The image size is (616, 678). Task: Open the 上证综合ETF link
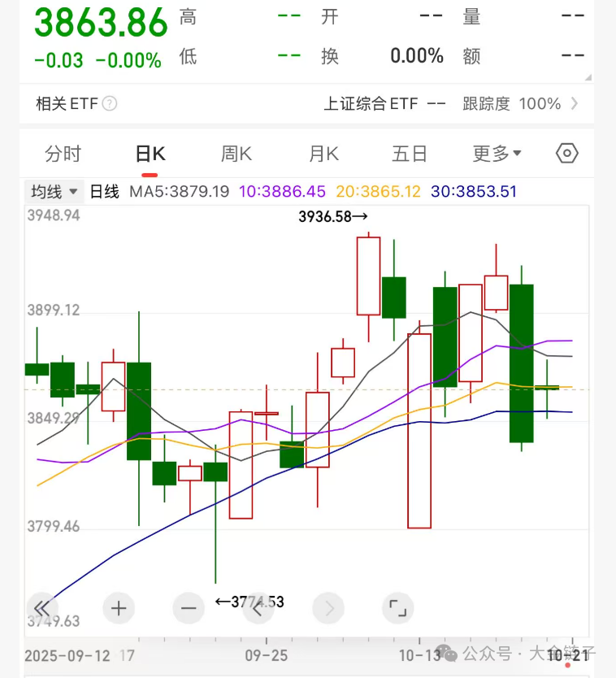click(x=371, y=104)
